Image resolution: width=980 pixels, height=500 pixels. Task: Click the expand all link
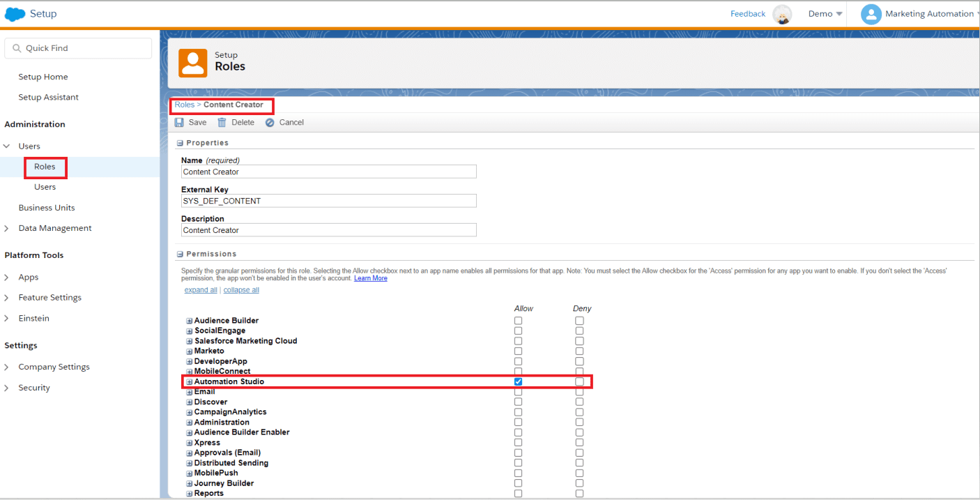(201, 290)
